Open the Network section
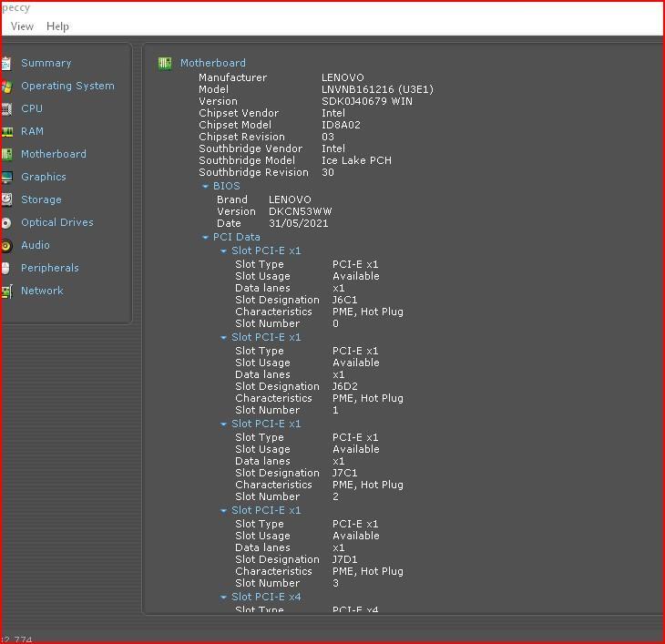Viewport: 665px width, 644px height. pyautogui.click(x=43, y=291)
